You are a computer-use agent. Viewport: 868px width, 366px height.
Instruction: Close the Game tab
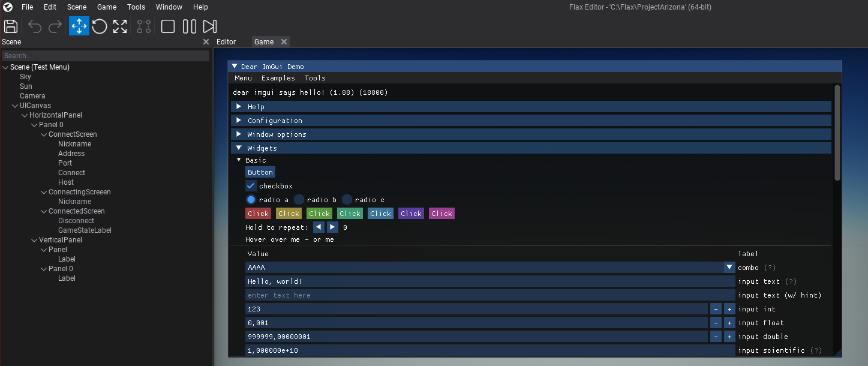[x=284, y=42]
